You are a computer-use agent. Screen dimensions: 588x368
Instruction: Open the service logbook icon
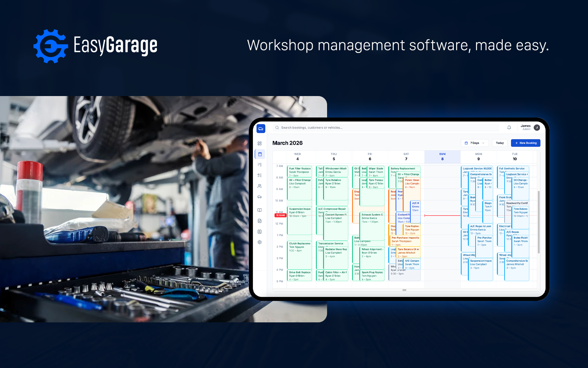coord(260,210)
